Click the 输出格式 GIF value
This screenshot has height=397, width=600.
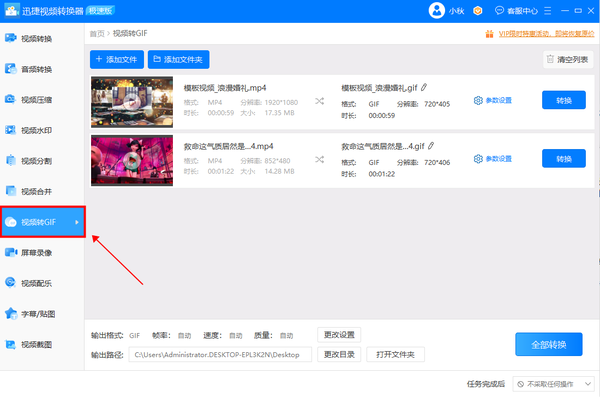(134, 336)
